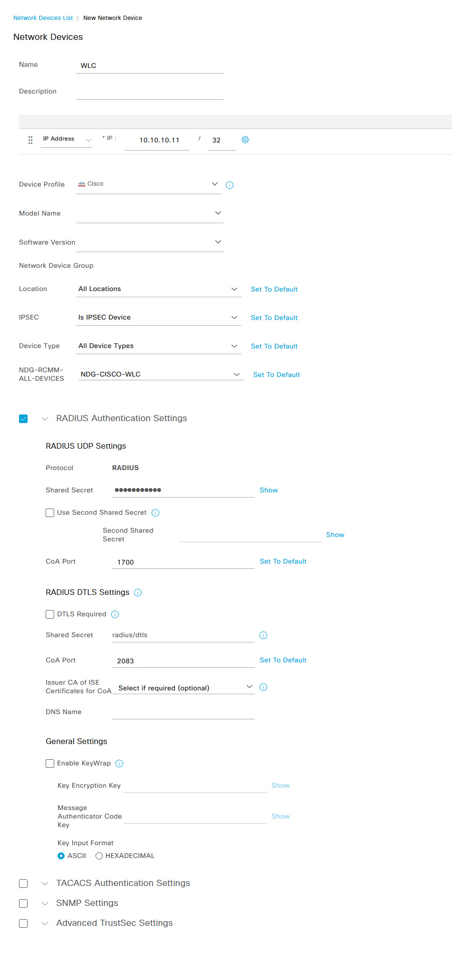Open the Location All Locations dropdown
This screenshot has width=452, height=980.
click(159, 289)
